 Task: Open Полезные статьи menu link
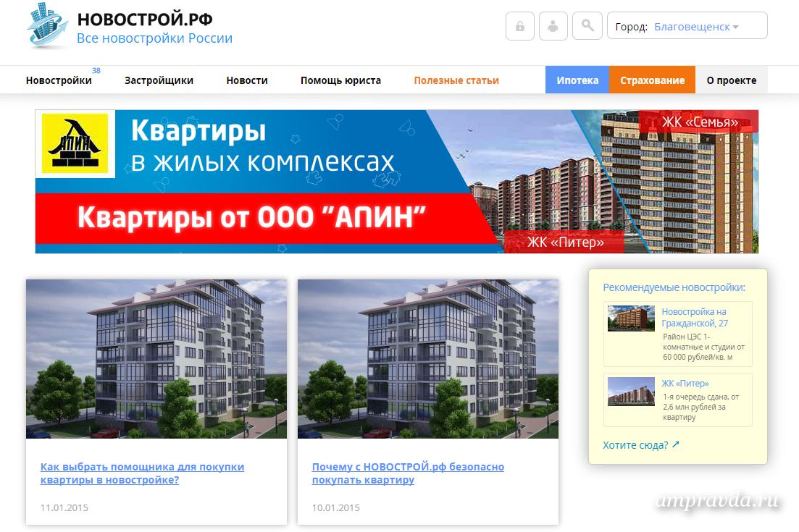(456, 80)
